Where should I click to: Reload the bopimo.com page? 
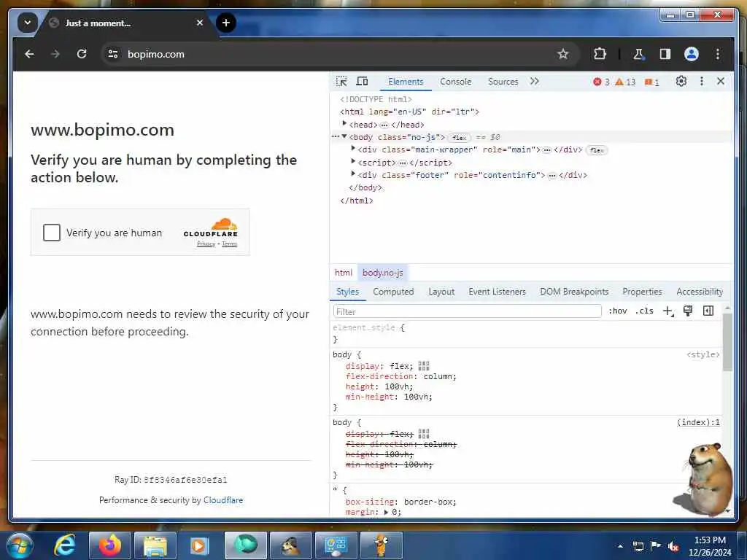[x=82, y=54]
